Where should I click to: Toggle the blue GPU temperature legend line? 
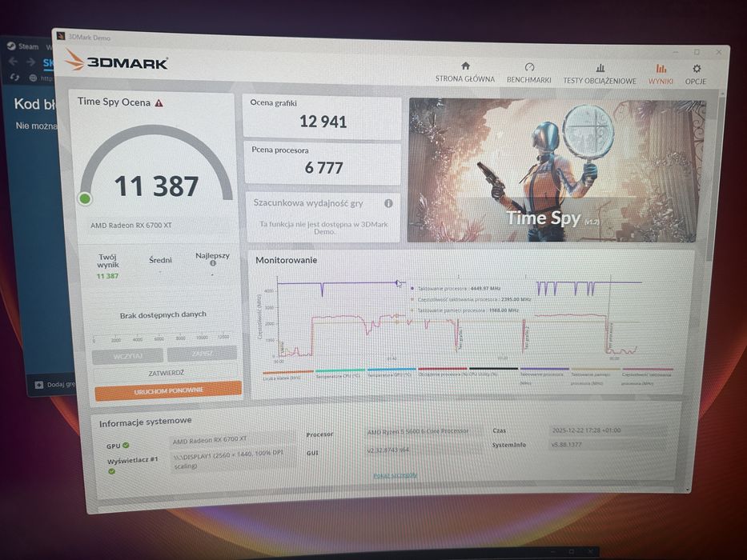tap(392, 369)
